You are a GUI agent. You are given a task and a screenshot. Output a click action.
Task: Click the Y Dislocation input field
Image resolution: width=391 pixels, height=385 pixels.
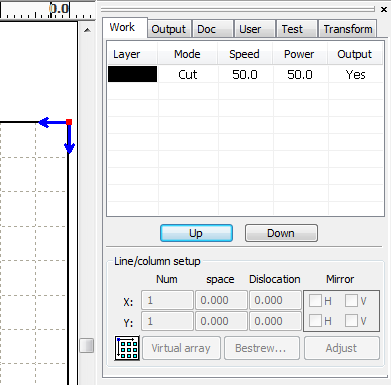coord(275,321)
